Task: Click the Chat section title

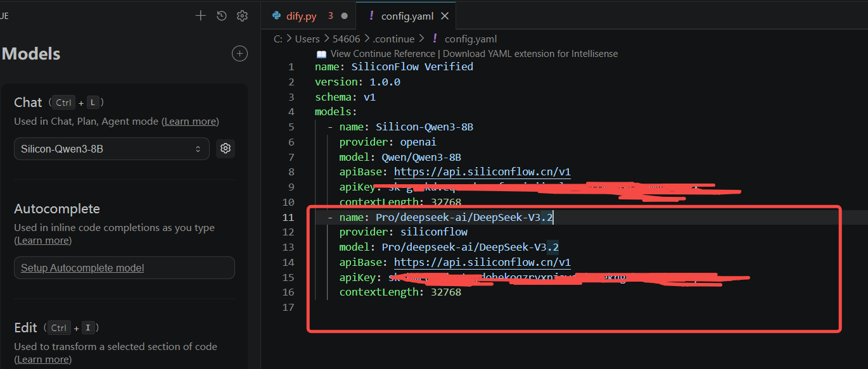Action: point(28,103)
